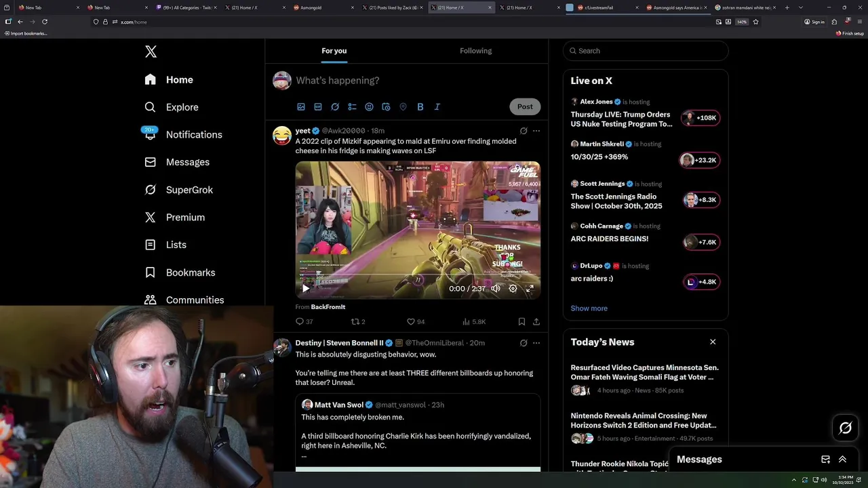Open video settings gear

[513, 288]
